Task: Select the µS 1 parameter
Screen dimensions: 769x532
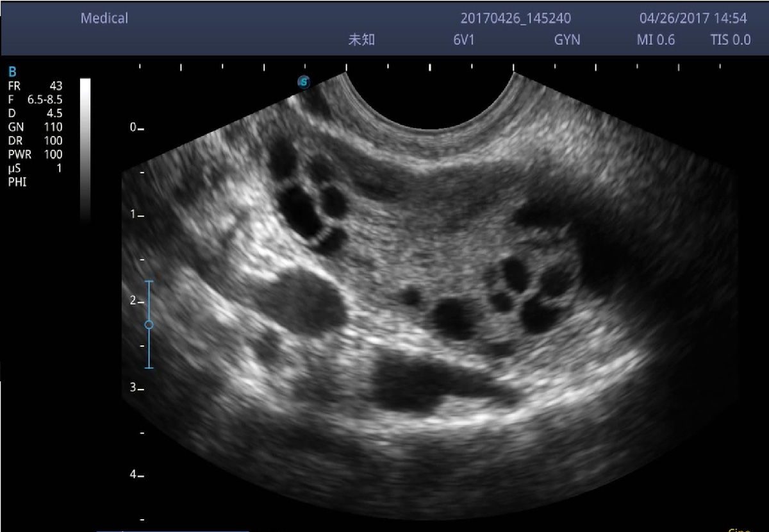Action: point(35,169)
